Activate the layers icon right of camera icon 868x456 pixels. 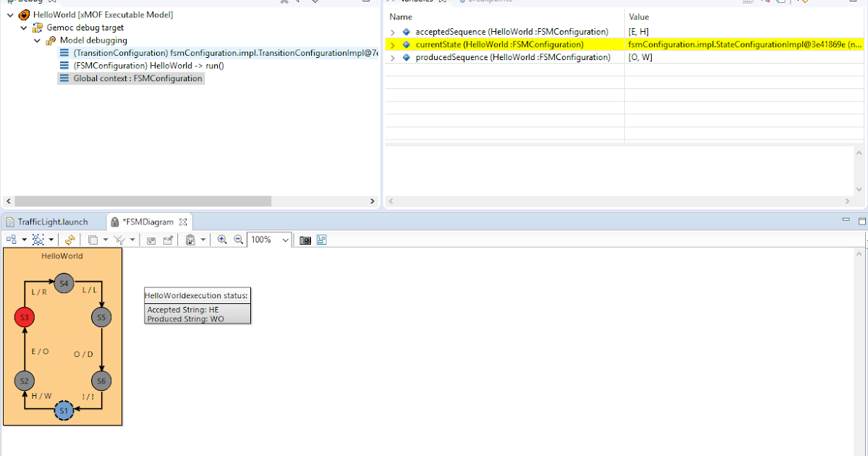pos(321,240)
